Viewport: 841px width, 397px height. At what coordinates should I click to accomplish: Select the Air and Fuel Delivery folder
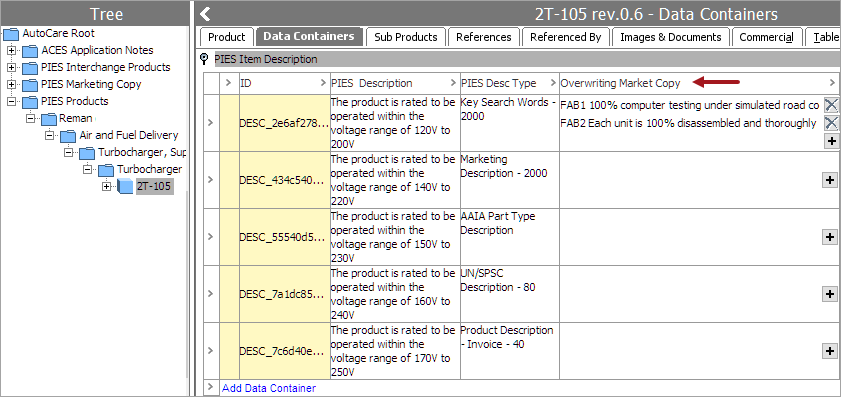(129, 135)
